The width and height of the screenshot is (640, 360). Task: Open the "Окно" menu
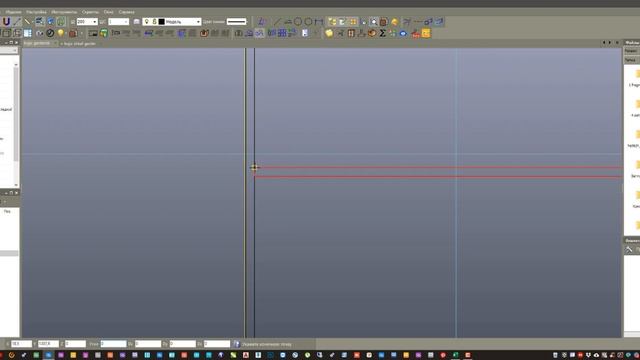pyautogui.click(x=109, y=12)
